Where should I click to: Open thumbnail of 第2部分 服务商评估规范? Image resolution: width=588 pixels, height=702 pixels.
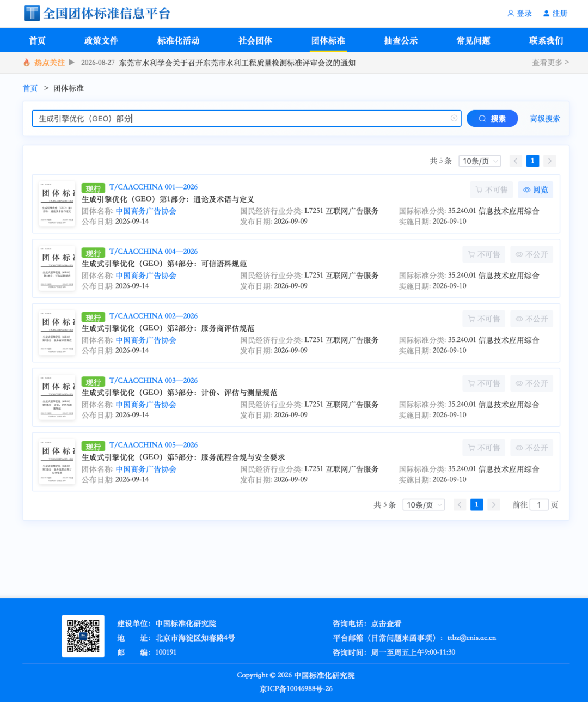(57, 333)
